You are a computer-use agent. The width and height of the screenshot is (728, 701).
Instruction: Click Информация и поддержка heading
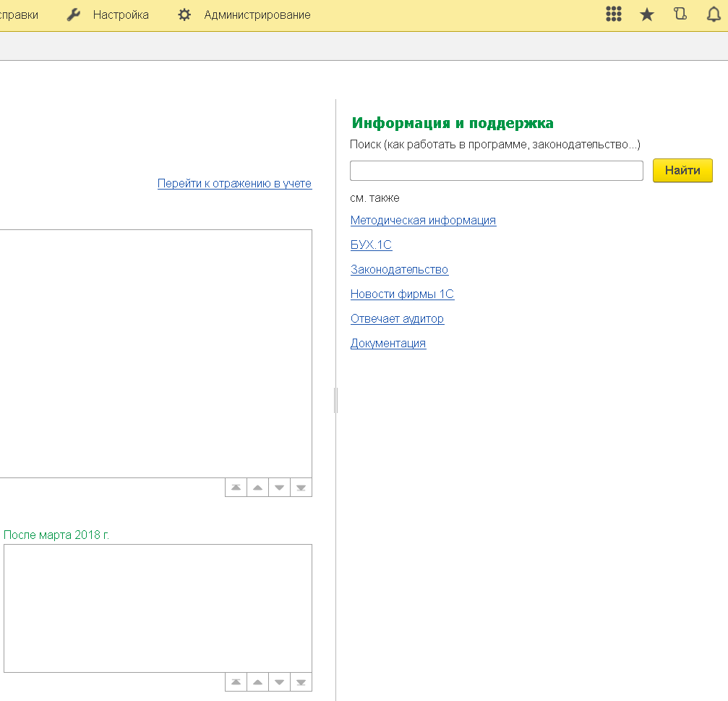point(453,123)
